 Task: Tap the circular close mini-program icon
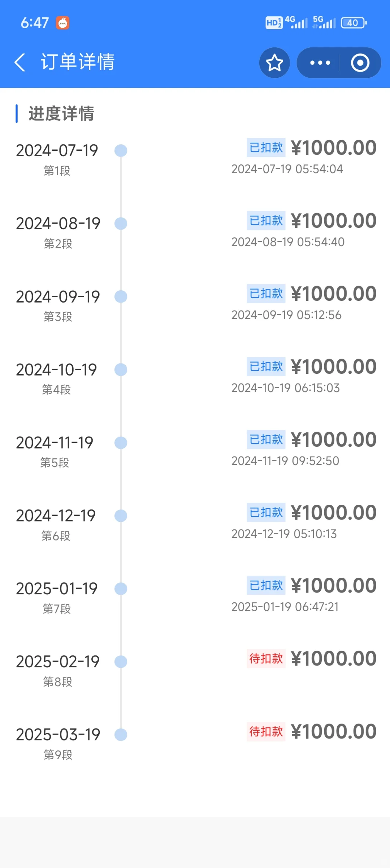tap(360, 63)
